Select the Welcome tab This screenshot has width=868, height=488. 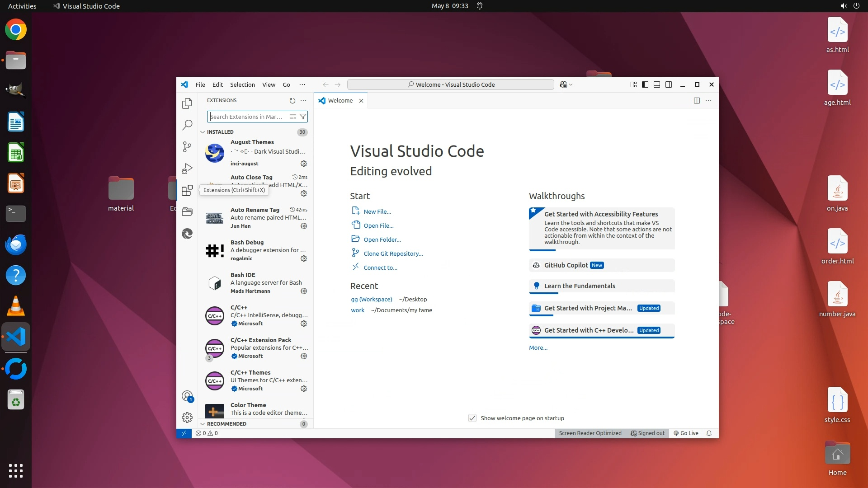[340, 101]
